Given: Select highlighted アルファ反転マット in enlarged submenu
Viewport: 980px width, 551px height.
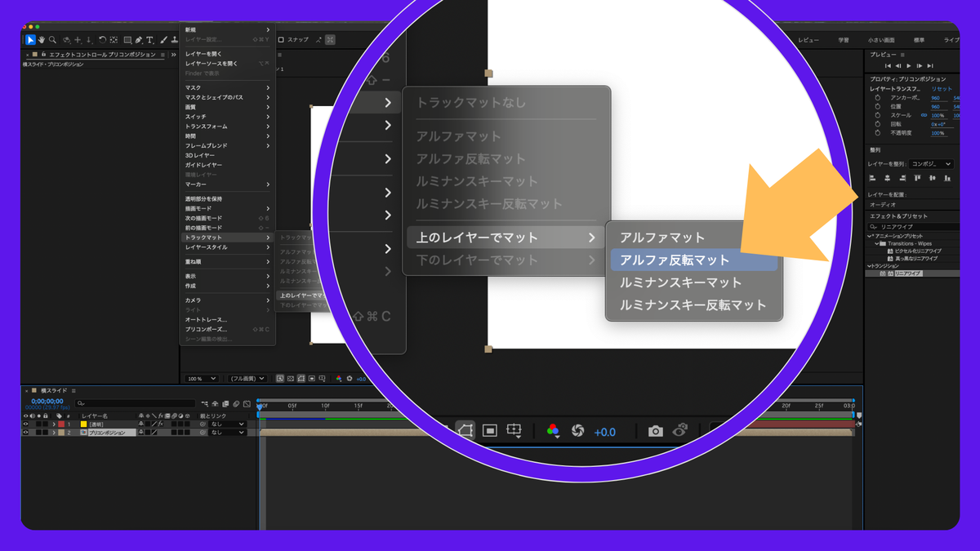Looking at the screenshot, I should (x=694, y=260).
